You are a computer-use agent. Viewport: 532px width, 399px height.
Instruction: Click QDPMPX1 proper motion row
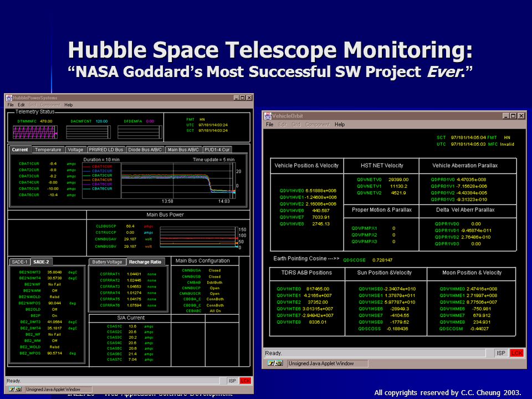tap(374, 228)
